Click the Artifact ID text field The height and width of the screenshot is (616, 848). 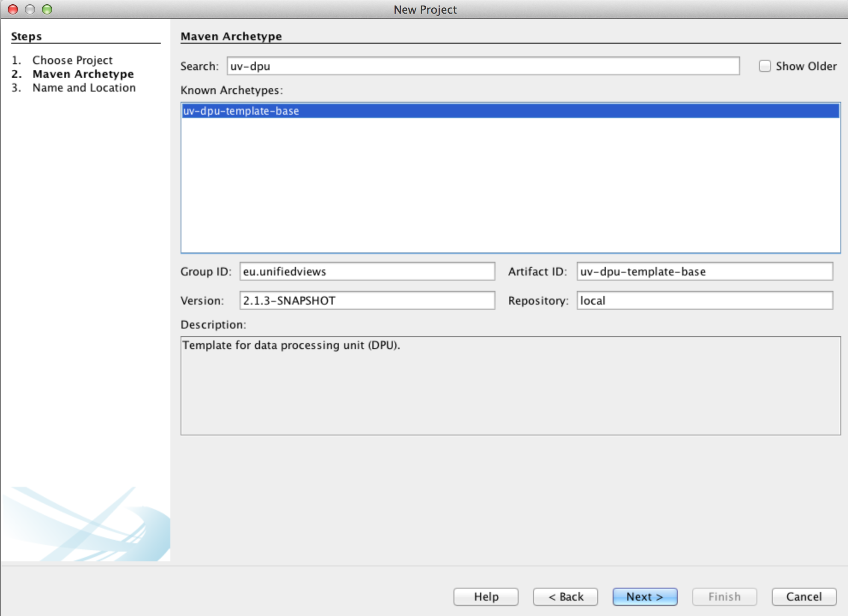[x=704, y=272]
